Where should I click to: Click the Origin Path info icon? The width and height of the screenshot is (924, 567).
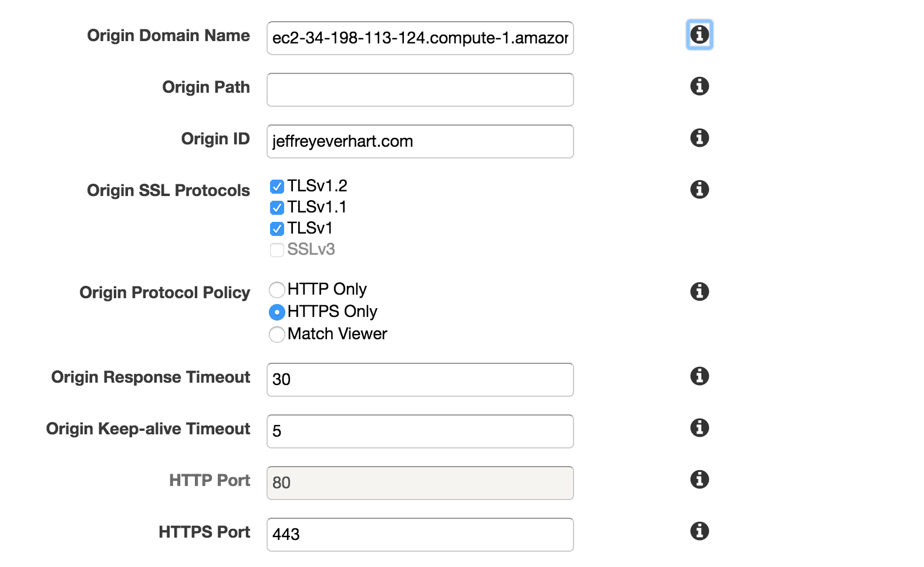[x=699, y=86]
